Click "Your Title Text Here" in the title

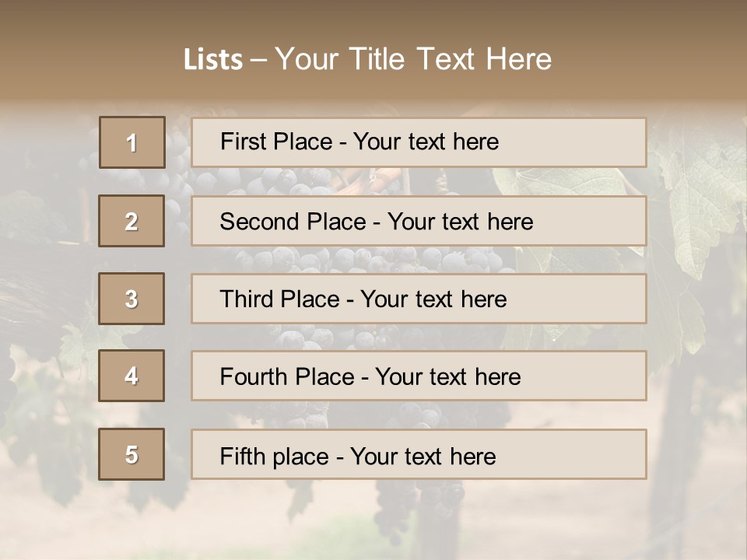coord(413,60)
